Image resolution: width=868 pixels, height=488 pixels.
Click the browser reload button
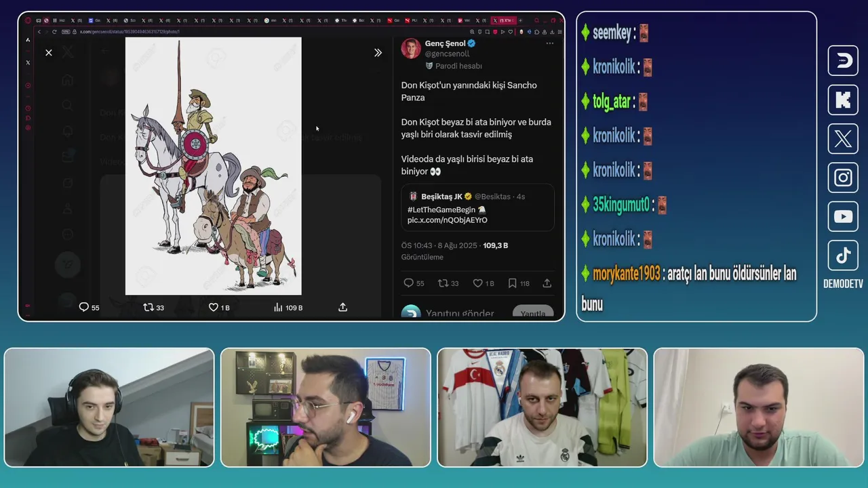[x=54, y=32]
